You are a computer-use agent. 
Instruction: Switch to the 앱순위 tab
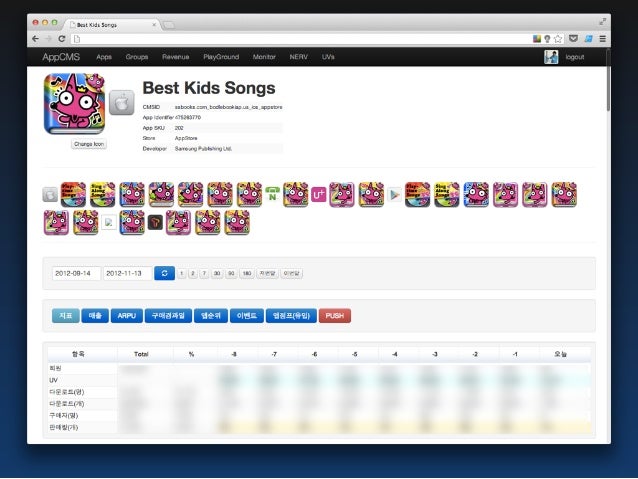tap(211, 315)
